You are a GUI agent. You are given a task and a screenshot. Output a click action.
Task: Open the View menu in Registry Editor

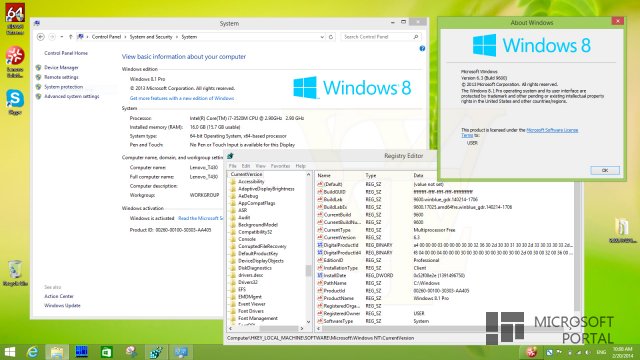click(260, 166)
